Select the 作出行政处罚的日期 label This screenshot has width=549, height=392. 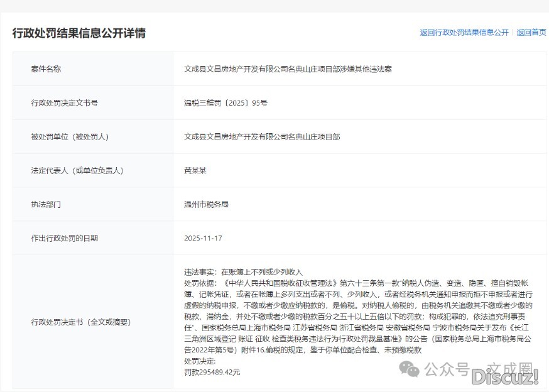tap(65, 239)
